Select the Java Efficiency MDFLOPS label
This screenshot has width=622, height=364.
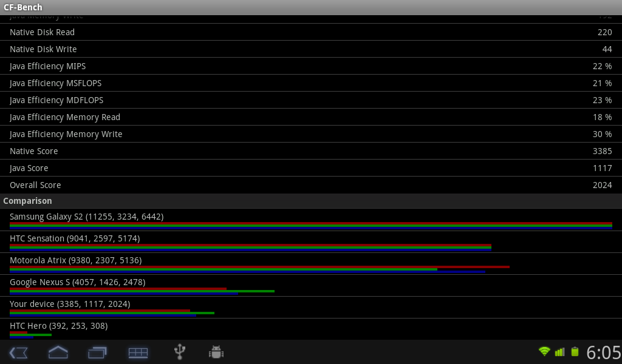point(56,100)
